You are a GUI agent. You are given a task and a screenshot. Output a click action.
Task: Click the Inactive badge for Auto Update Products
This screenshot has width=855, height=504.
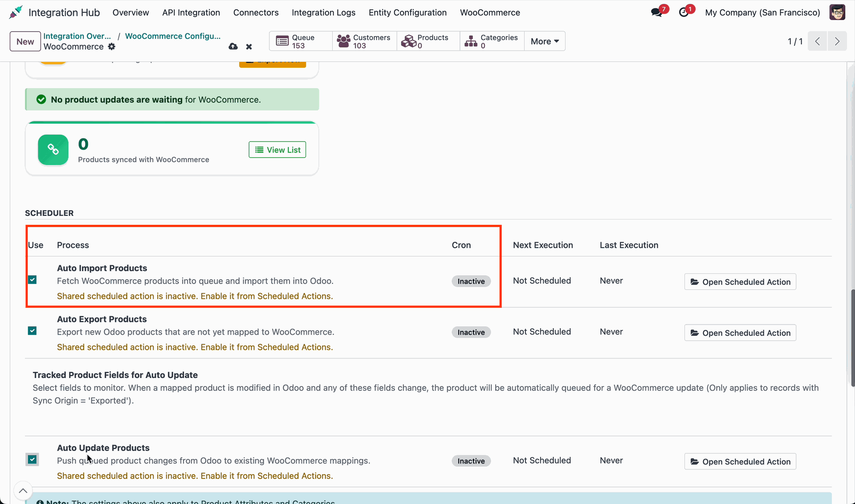[471, 461]
